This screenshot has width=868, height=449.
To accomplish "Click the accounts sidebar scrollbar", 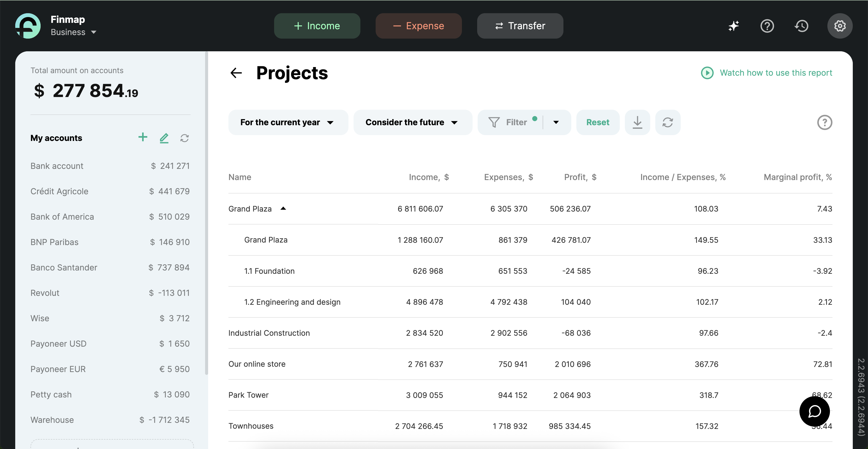I will (206, 213).
